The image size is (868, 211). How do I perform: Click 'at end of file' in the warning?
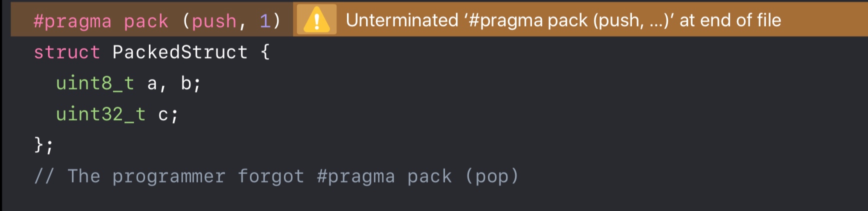tap(730, 20)
